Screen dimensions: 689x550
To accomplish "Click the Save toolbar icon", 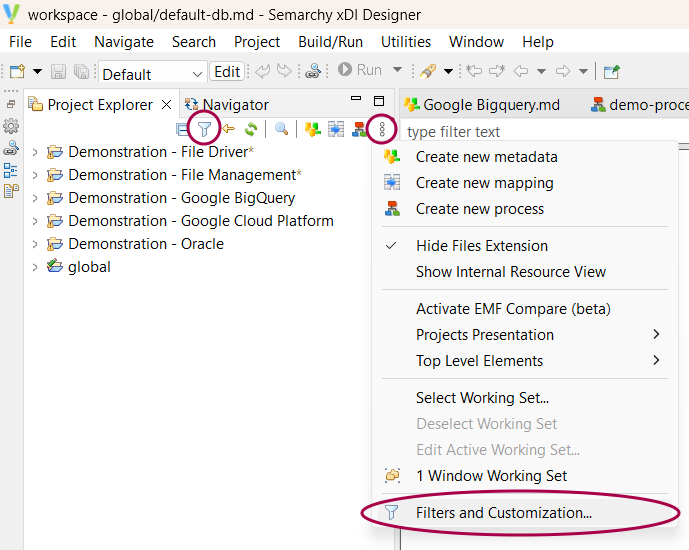I will [x=58, y=71].
